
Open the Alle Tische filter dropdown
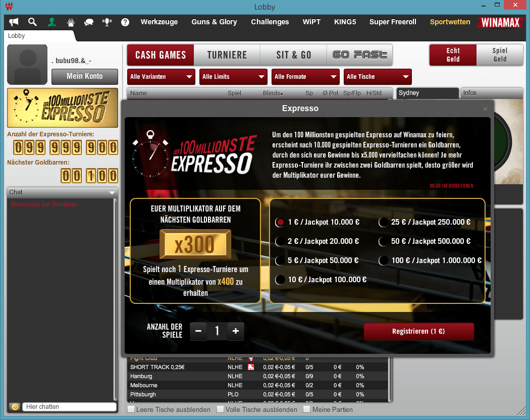coord(378,77)
